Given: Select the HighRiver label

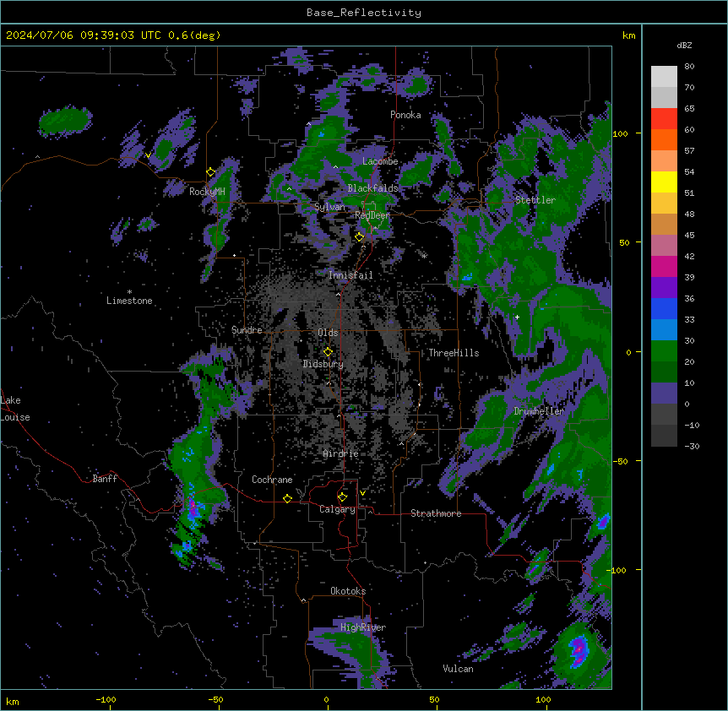Looking at the screenshot, I should point(363,627).
